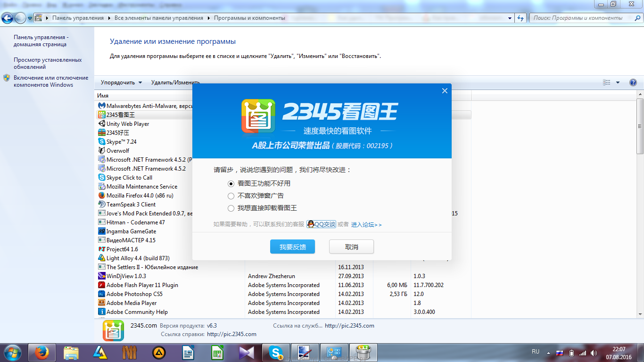
Task: Click the 取消 cancel button
Action: [x=351, y=247]
